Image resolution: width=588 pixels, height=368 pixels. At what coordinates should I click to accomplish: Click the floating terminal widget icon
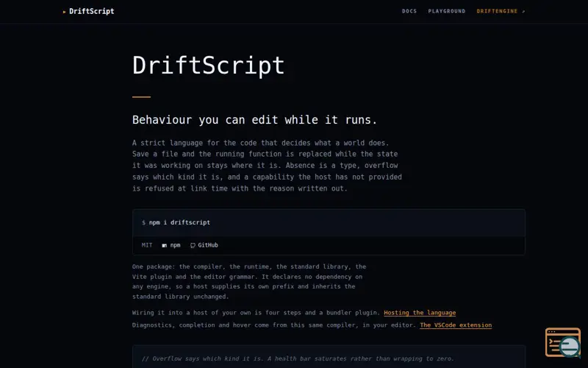tap(563, 342)
